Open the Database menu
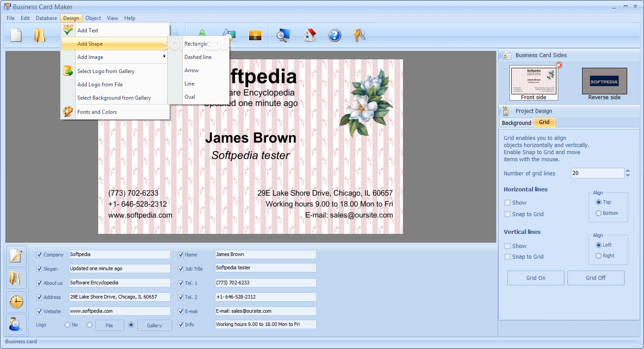644x349 pixels. click(x=46, y=18)
